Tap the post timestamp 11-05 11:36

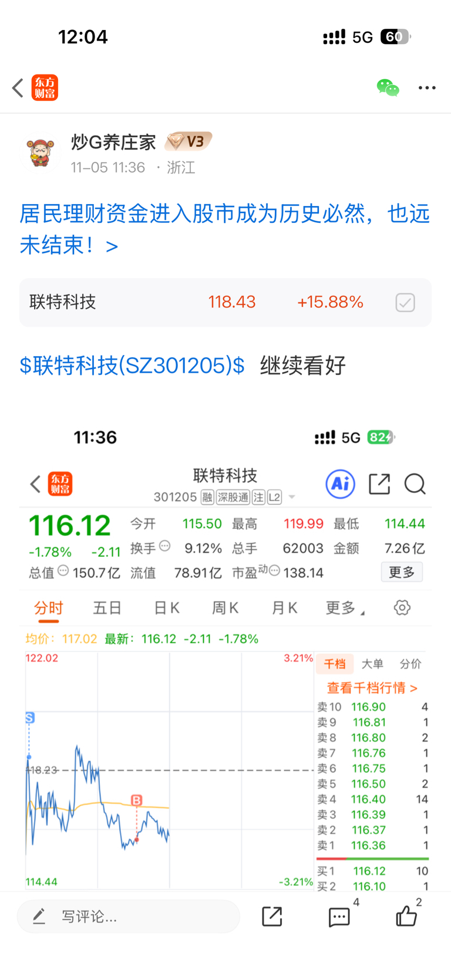pos(108,168)
